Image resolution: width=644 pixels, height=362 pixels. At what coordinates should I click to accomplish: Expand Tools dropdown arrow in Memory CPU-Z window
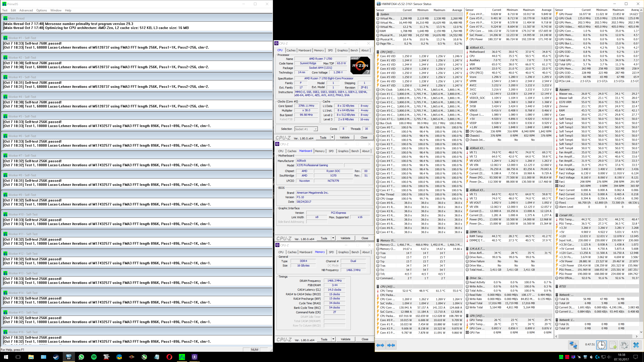[333, 339]
